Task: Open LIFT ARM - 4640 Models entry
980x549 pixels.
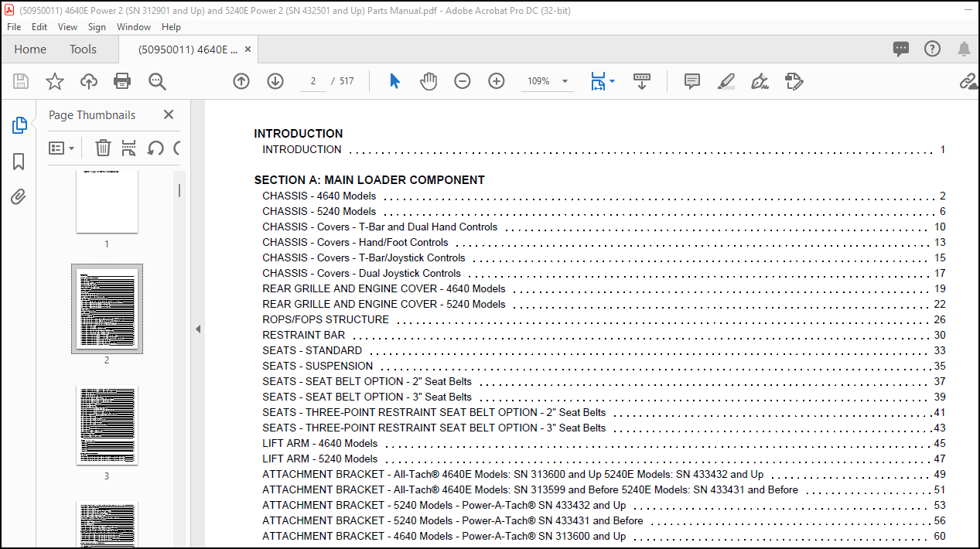Action: [320, 443]
